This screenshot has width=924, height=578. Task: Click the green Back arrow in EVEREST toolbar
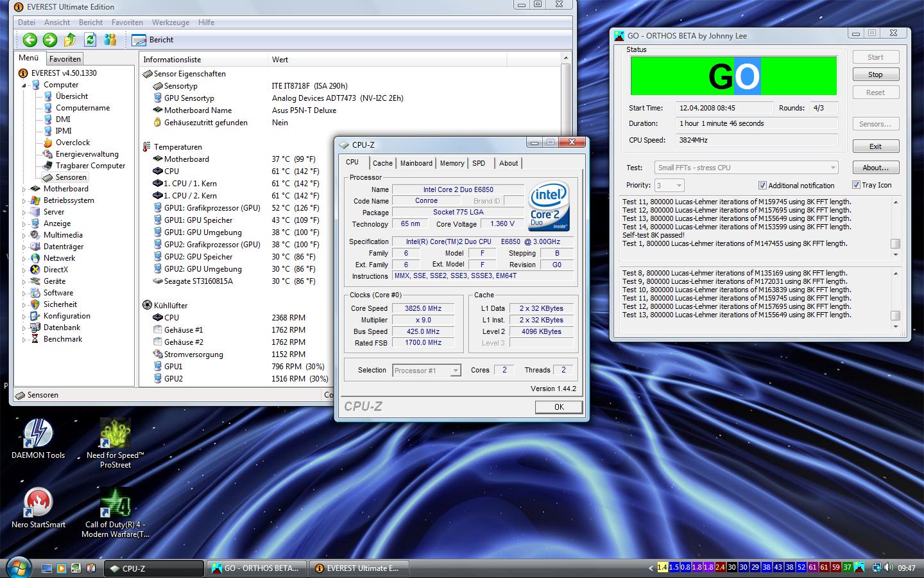pos(30,40)
